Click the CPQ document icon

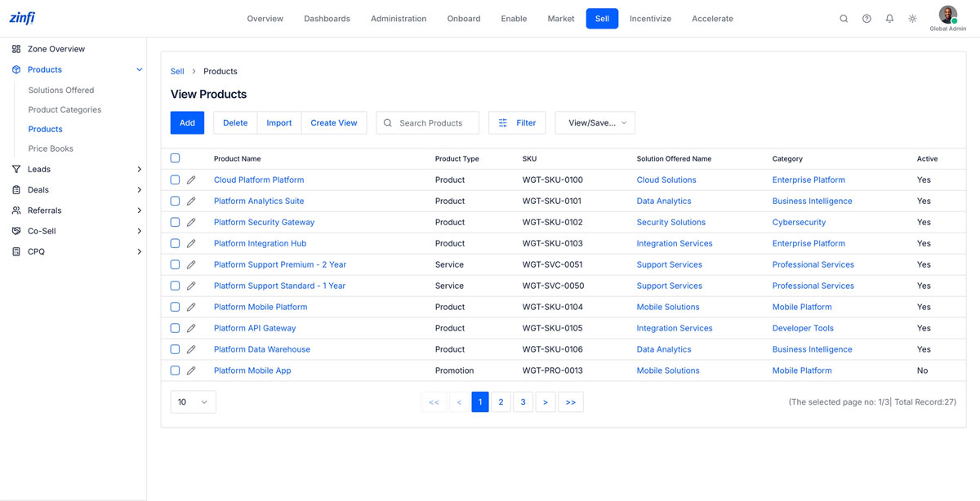point(16,251)
